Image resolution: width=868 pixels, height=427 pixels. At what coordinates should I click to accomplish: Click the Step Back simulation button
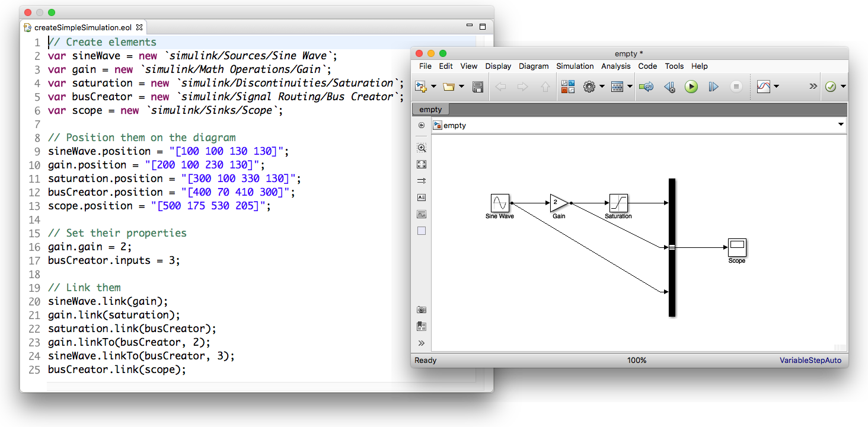[x=669, y=87]
